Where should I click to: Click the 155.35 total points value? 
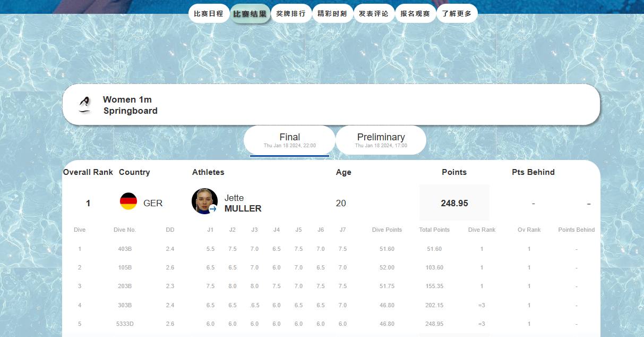point(434,286)
